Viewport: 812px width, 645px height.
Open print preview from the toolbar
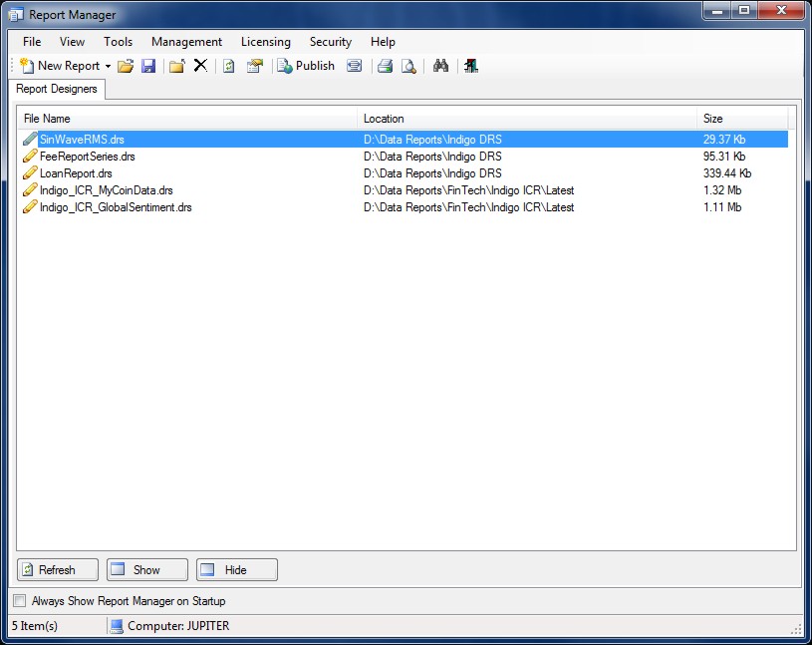pyautogui.click(x=408, y=66)
